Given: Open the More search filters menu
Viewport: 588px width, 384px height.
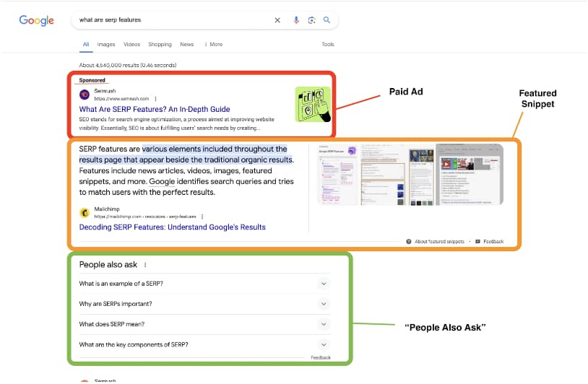Looking at the screenshot, I should [x=214, y=45].
